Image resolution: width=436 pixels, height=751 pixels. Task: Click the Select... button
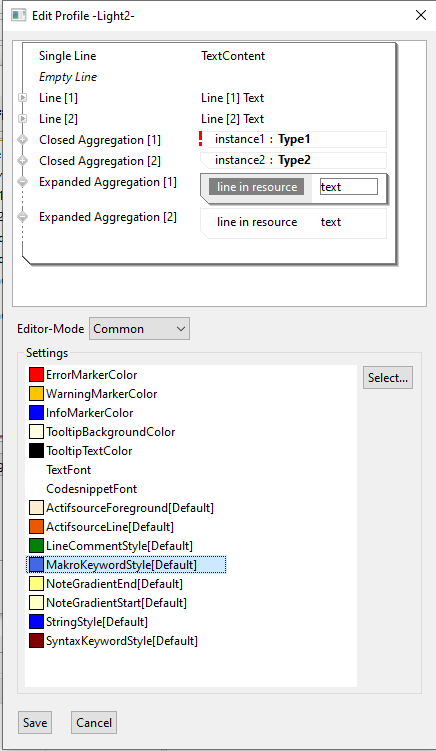click(388, 377)
